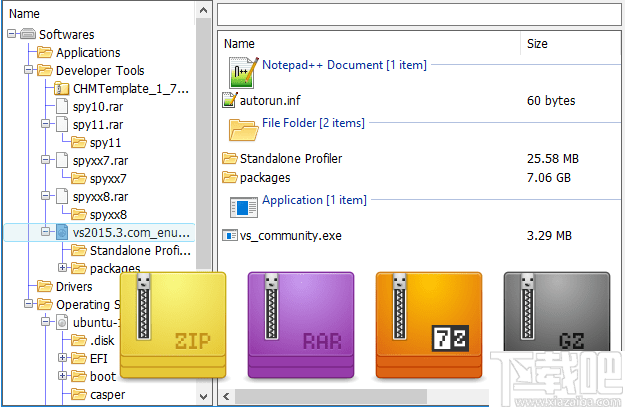
Task: Click the tree panel vertical scrollbar thumb
Action: pyautogui.click(x=203, y=145)
